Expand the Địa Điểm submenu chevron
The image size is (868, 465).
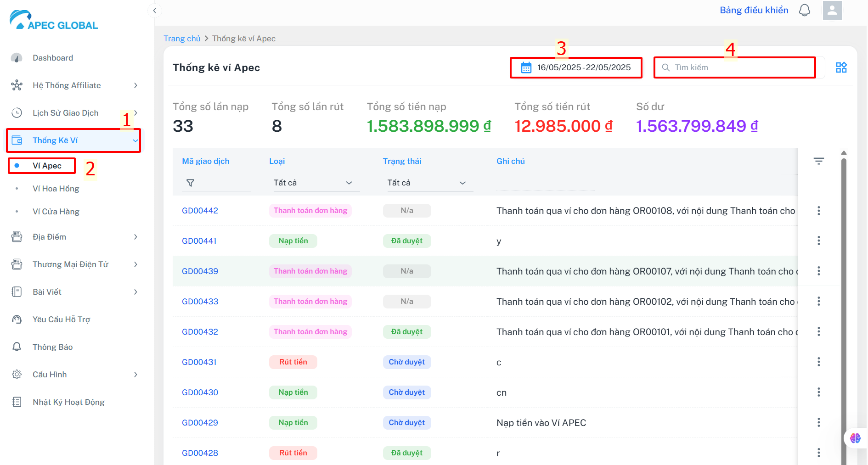[135, 237]
